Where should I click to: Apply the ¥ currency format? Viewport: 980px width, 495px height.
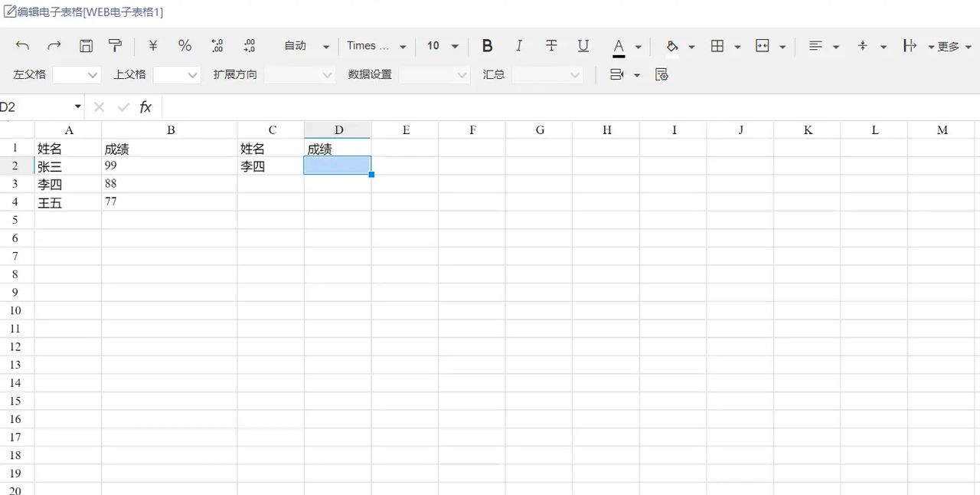[153, 46]
